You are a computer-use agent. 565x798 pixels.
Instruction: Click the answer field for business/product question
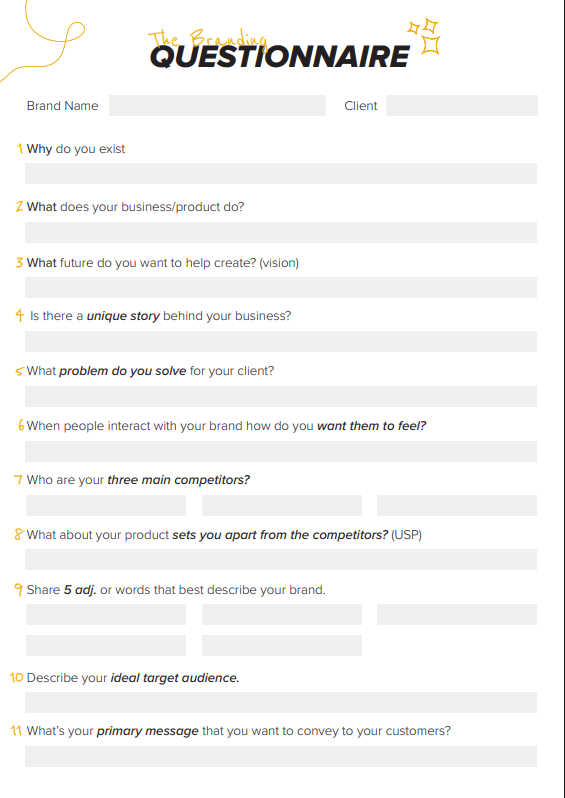tap(281, 232)
